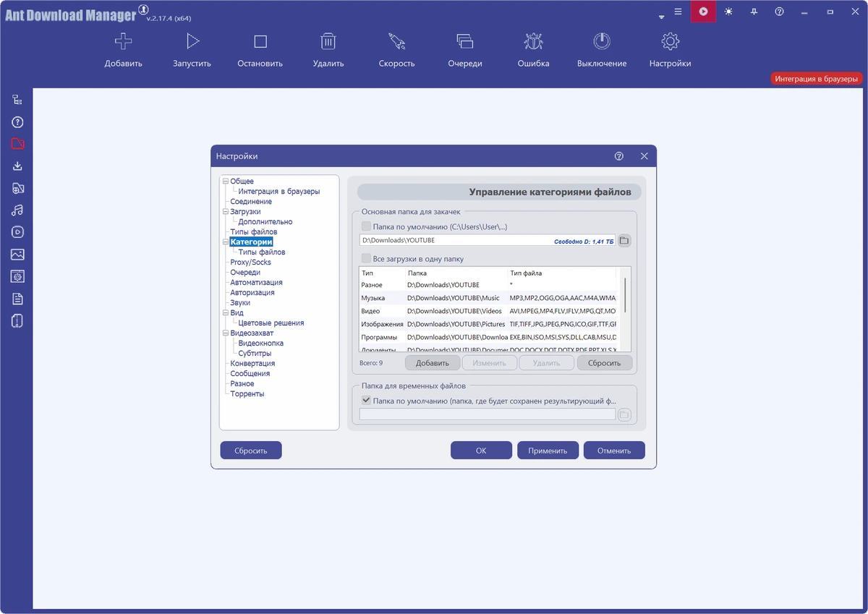Enable the Все загрузки в одну папку checkbox

(x=366, y=258)
